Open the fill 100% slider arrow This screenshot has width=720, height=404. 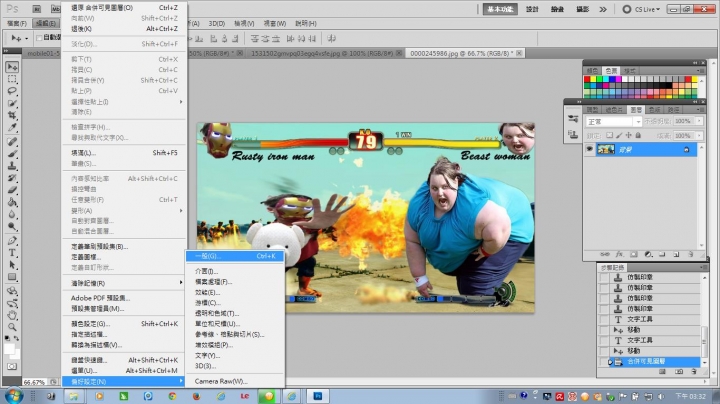click(x=699, y=135)
